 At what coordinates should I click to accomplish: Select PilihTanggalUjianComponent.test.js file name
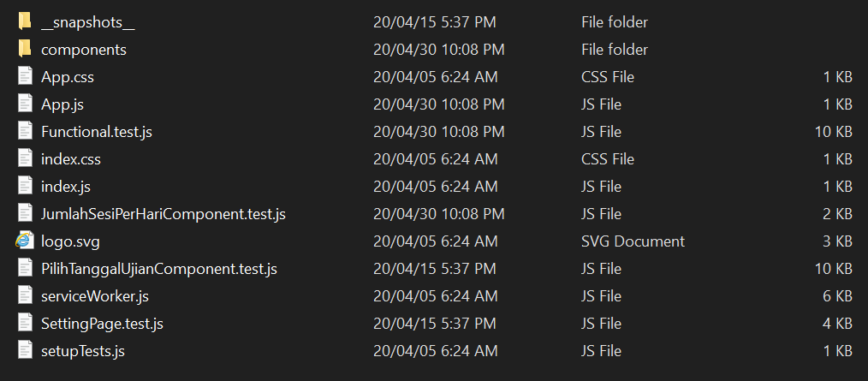click(158, 269)
